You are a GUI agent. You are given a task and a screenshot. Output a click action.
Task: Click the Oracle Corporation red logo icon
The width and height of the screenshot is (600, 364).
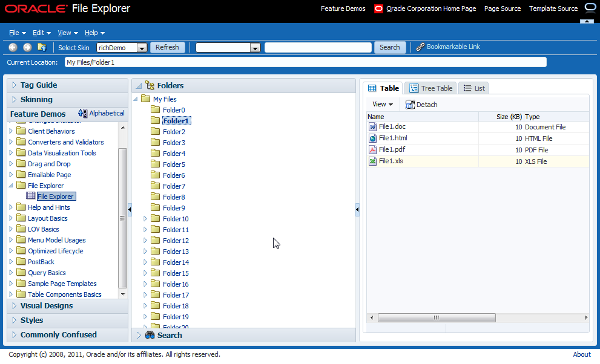378,8
